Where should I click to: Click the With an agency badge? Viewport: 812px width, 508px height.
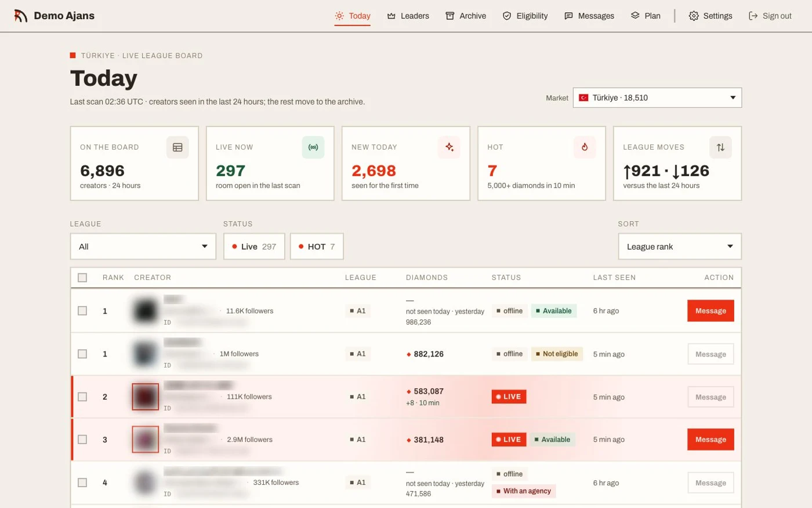pos(524,491)
